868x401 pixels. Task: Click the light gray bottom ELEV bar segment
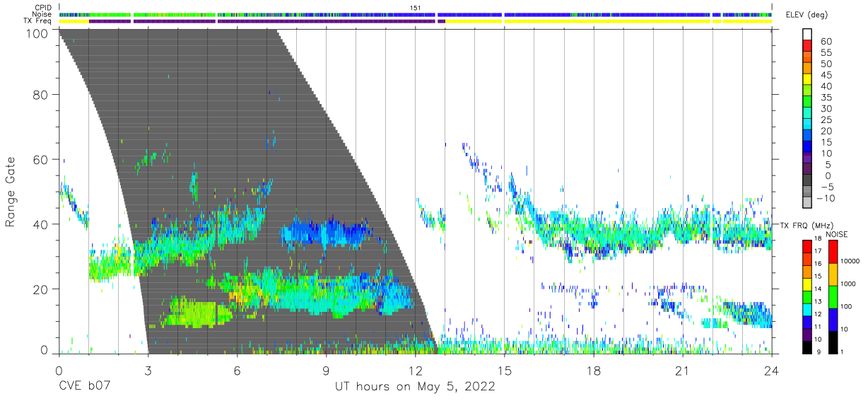(x=807, y=204)
